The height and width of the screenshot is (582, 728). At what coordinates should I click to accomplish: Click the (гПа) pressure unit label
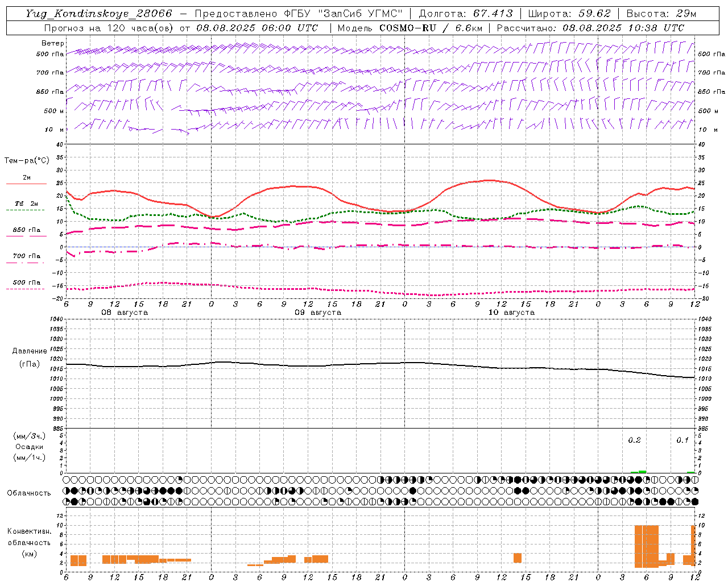[x=30, y=364]
